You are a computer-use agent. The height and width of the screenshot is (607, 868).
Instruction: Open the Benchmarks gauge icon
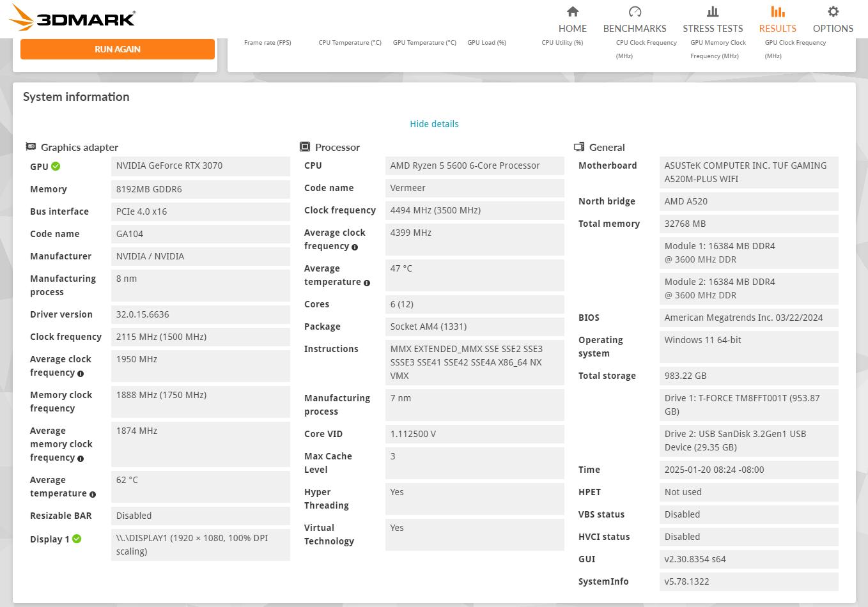635,12
